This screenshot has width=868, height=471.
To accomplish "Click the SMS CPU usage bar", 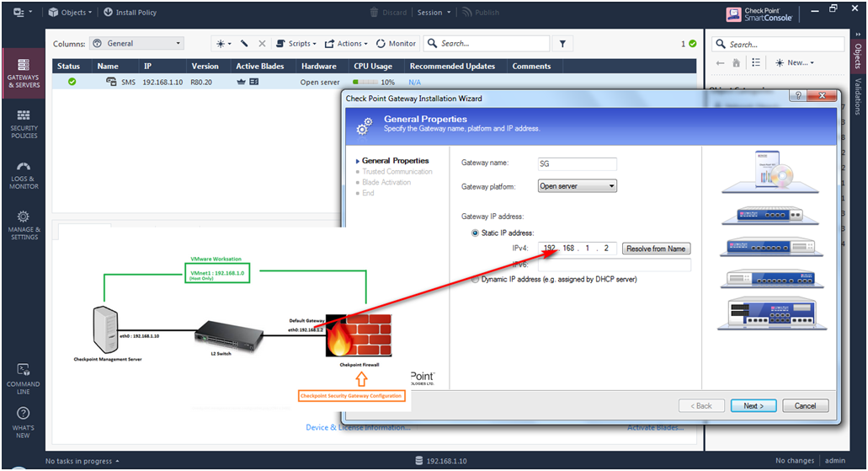I will [x=365, y=82].
